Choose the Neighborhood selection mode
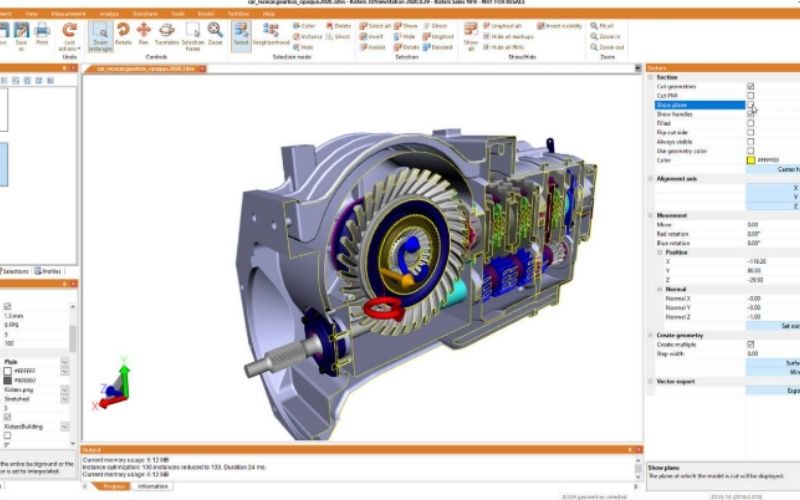The width and height of the screenshot is (800, 500). click(271, 34)
